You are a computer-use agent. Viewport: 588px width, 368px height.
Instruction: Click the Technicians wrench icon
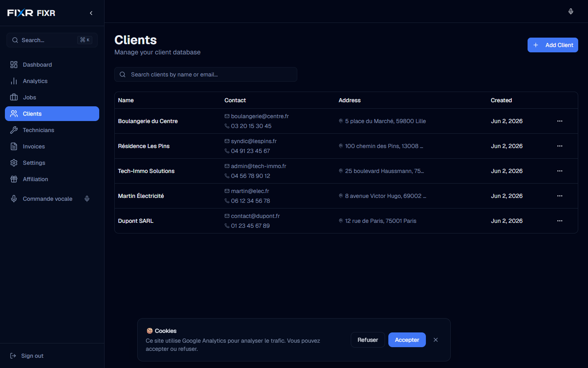(14, 130)
